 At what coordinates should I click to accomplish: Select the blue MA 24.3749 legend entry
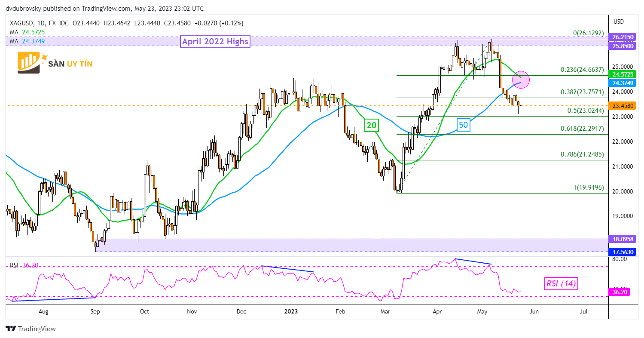[x=27, y=41]
